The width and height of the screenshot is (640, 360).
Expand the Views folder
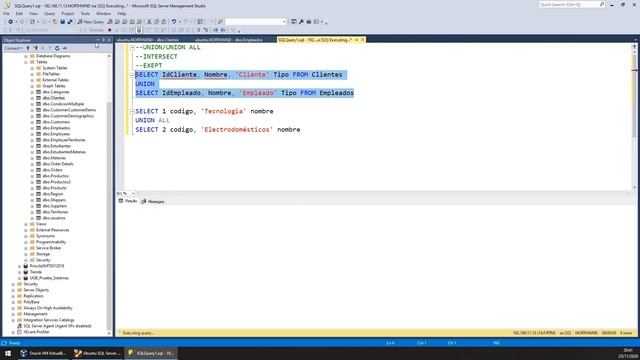click(x=26, y=224)
